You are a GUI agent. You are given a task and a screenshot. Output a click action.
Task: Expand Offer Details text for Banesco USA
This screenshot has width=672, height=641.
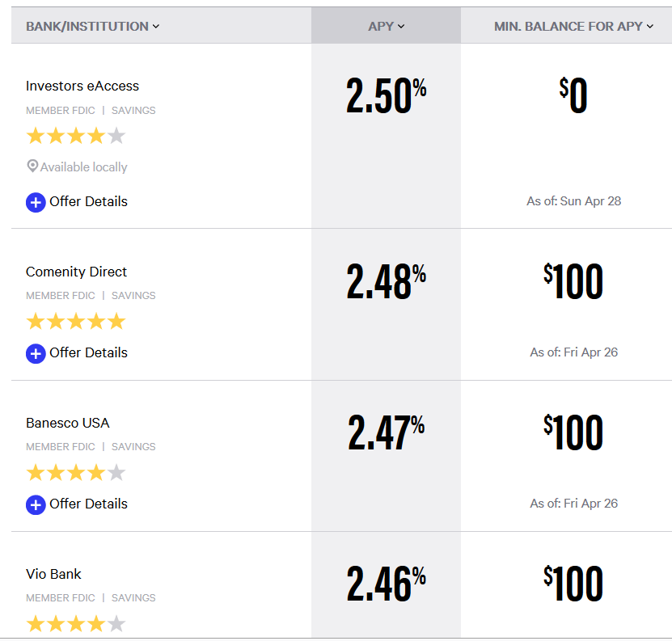coord(88,504)
